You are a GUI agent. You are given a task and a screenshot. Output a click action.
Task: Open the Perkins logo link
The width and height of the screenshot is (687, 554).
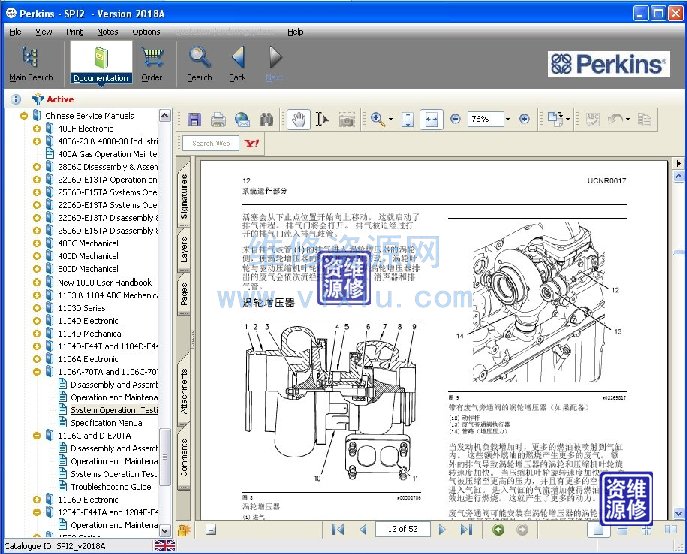pyautogui.click(x=609, y=64)
